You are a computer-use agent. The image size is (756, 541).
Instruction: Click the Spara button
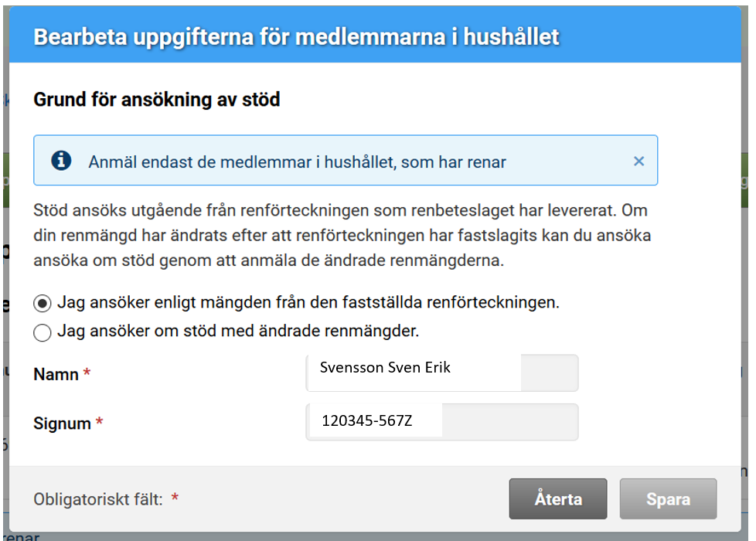[x=668, y=498]
